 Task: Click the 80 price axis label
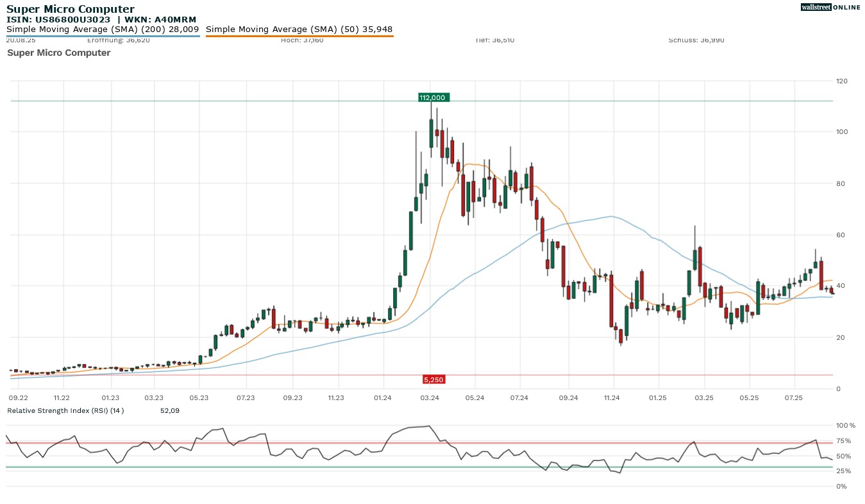pyautogui.click(x=840, y=183)
